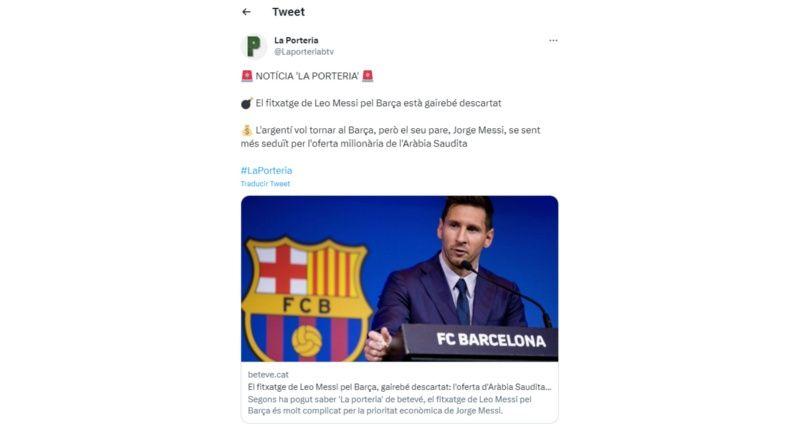The height and width of the screenshot is (427, 800).
Task: Click the money bag emoji
Action: coord(246,130)
